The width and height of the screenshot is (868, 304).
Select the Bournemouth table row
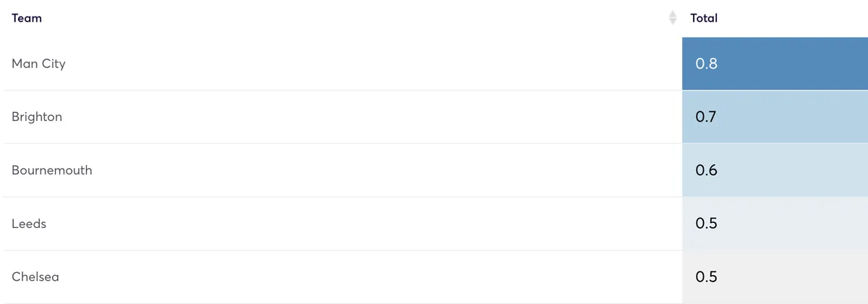pyautogui.click(x=362, y=170)
